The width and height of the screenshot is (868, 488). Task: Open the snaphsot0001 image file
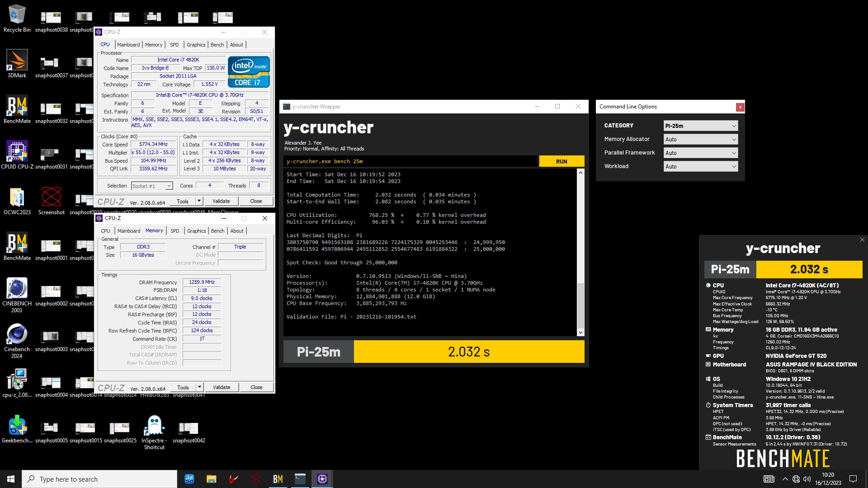[52, 249]
